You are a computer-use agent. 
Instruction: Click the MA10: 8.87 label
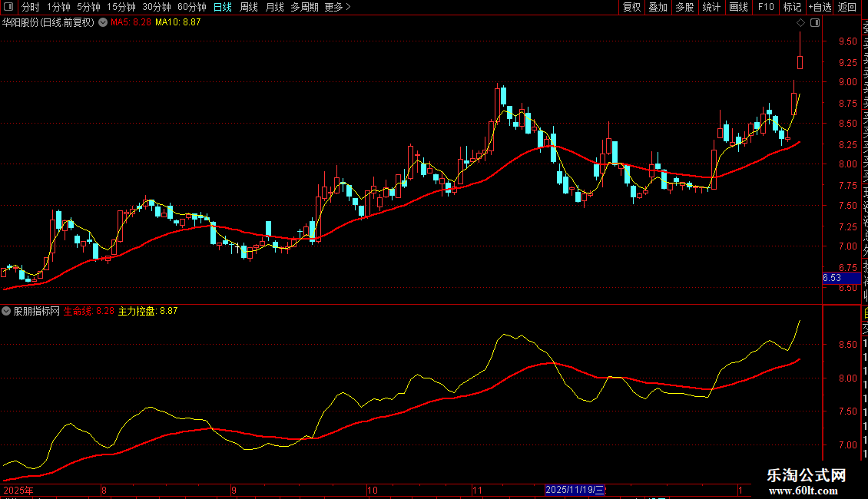click(x=177, y=23)
